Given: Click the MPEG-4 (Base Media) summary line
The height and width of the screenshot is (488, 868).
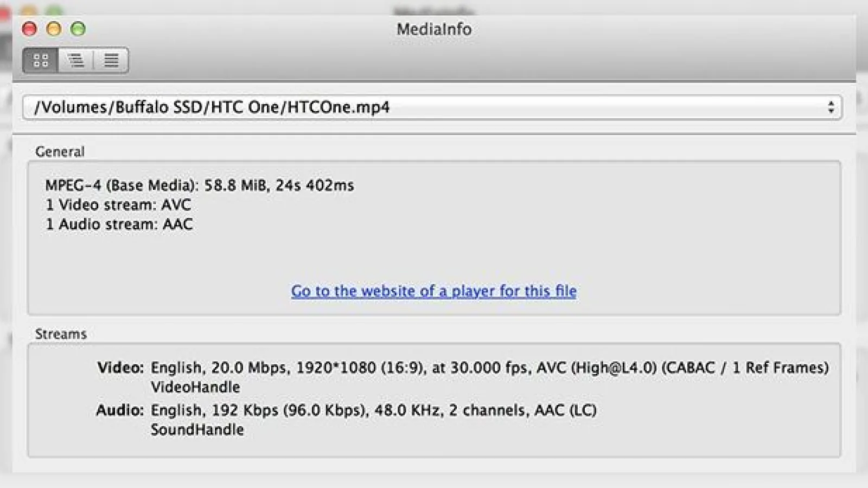Looking at the screenshot, I should (x=200, y=185).
